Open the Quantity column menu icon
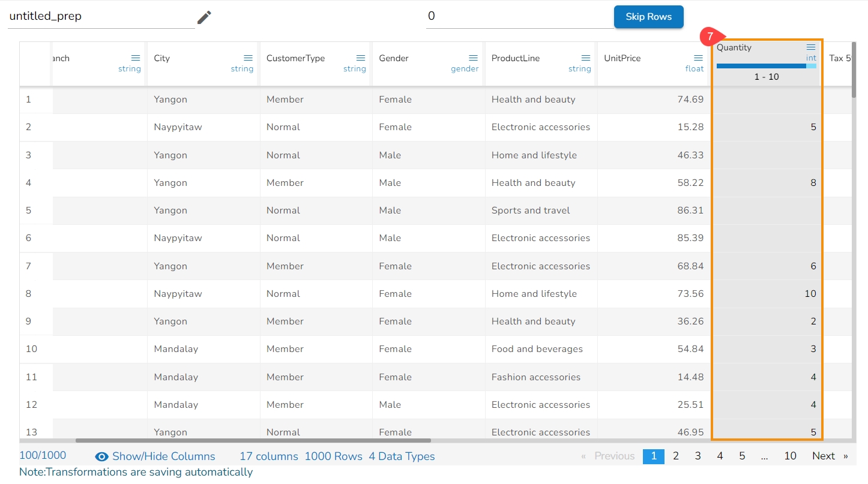This screenshot has height=484, width=868. pyautogui.click(x=811, y=47)
